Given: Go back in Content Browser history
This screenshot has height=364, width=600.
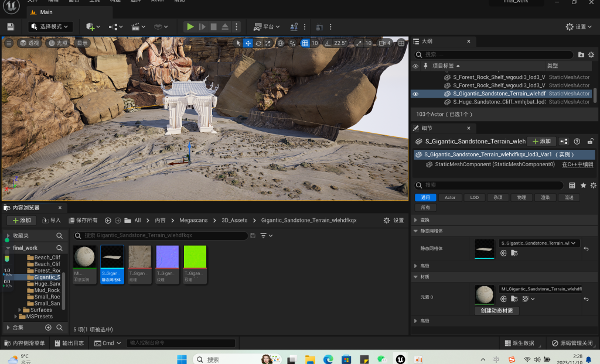Looking at the screenshot, I should [108, 221].
